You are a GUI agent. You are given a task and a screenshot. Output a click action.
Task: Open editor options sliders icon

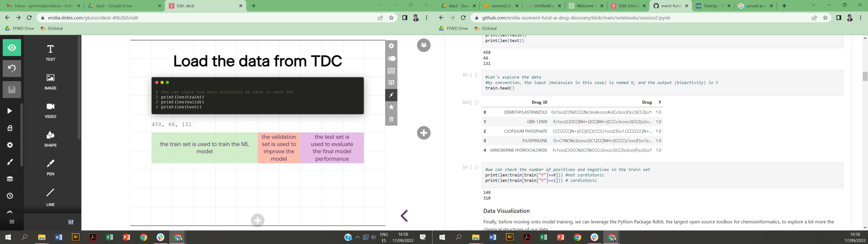tap(71, 222)
